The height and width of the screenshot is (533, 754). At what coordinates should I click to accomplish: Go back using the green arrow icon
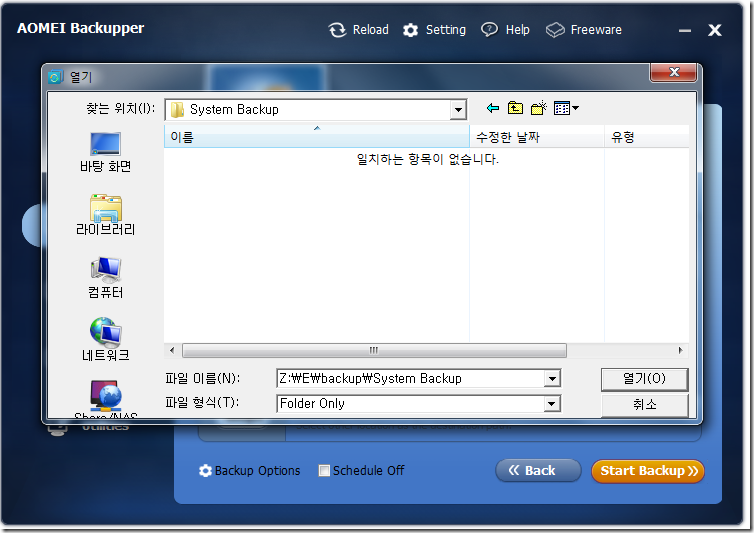pos(492,108)
